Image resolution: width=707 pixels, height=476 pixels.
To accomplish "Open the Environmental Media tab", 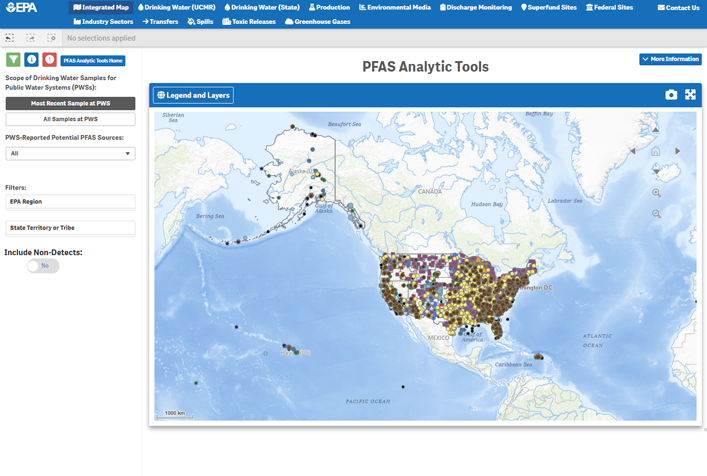I will pyautogui.click(x=395, y=7).
